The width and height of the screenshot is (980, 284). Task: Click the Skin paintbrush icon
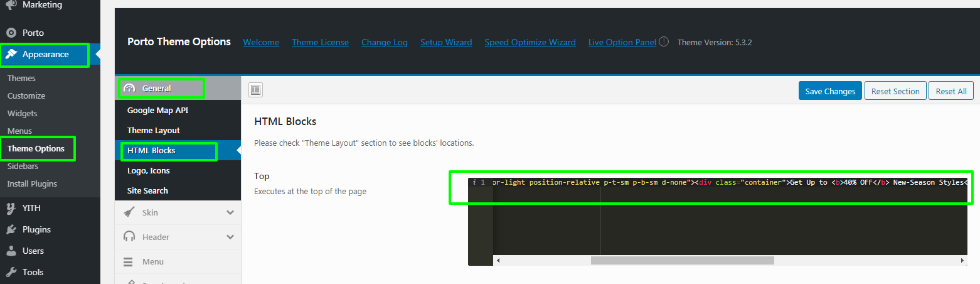129,212
